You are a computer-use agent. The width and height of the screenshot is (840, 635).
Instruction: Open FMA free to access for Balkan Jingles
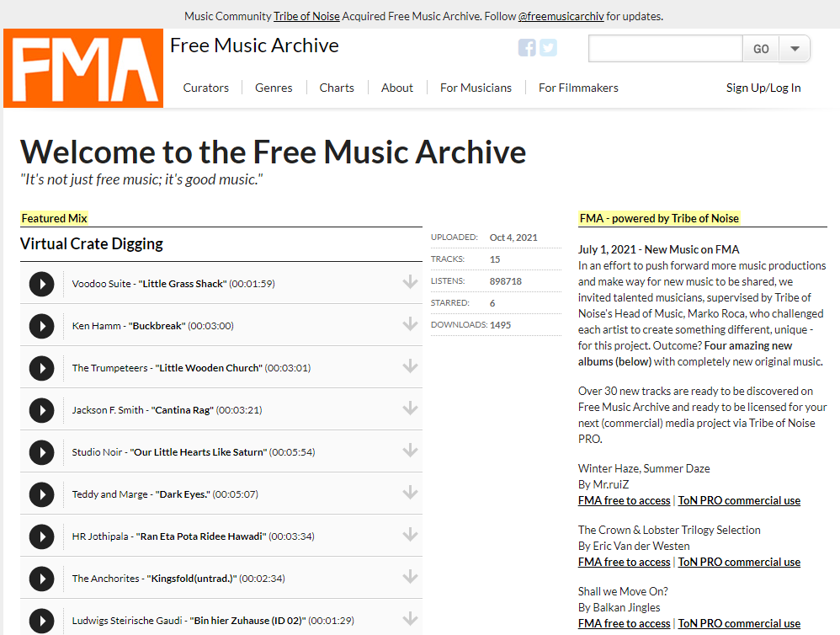tap(624, 624)
